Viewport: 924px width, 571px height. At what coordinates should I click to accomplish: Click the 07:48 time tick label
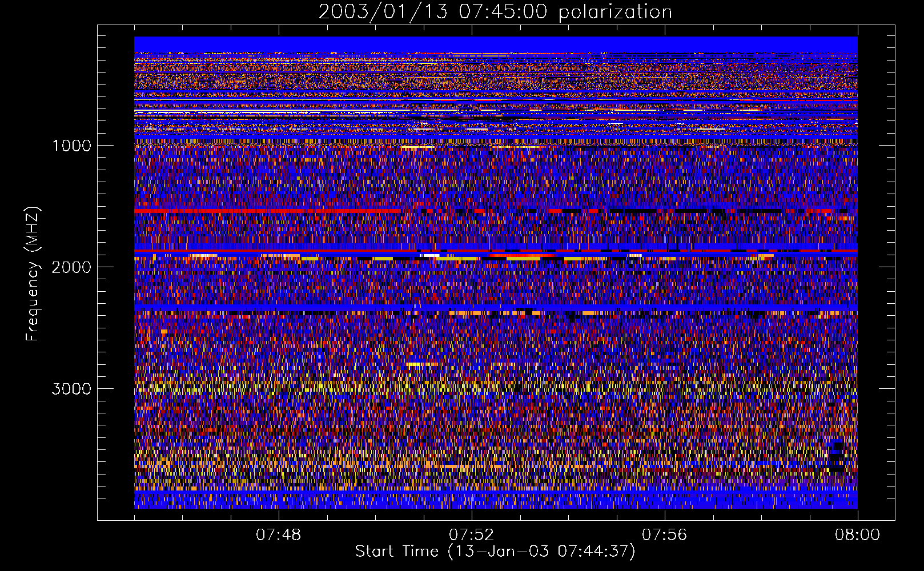pyautogui.click(x=278, y=535)
